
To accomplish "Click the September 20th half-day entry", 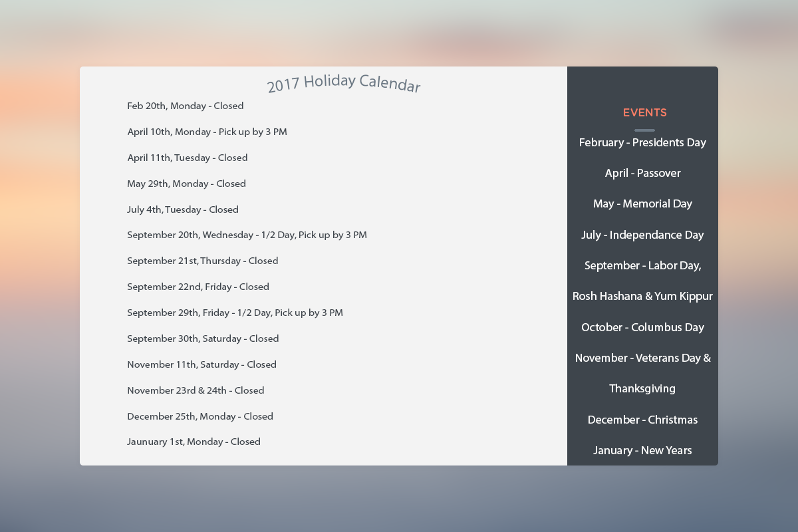I will 247,235.
